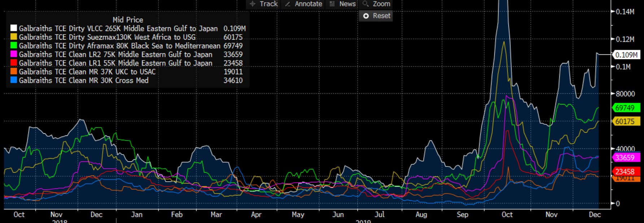Activate the Track tool label
Image resolution: width=644 pixels, height=223 pixels.
269,4
